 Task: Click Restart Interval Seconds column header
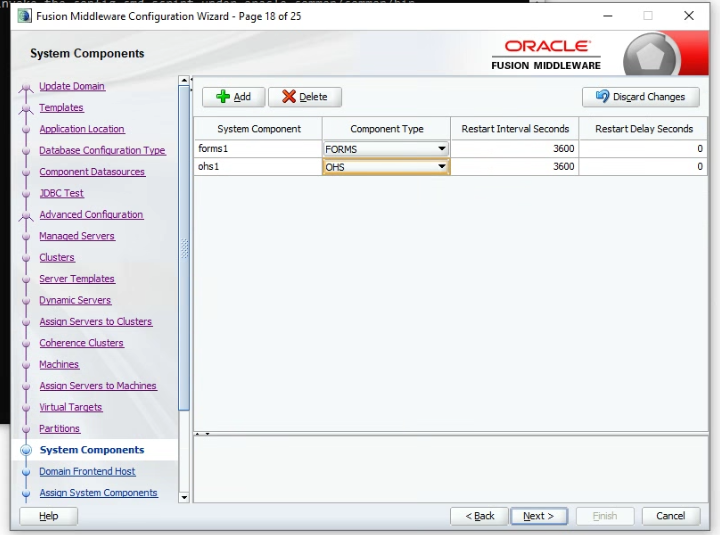[x=515, y=129]
